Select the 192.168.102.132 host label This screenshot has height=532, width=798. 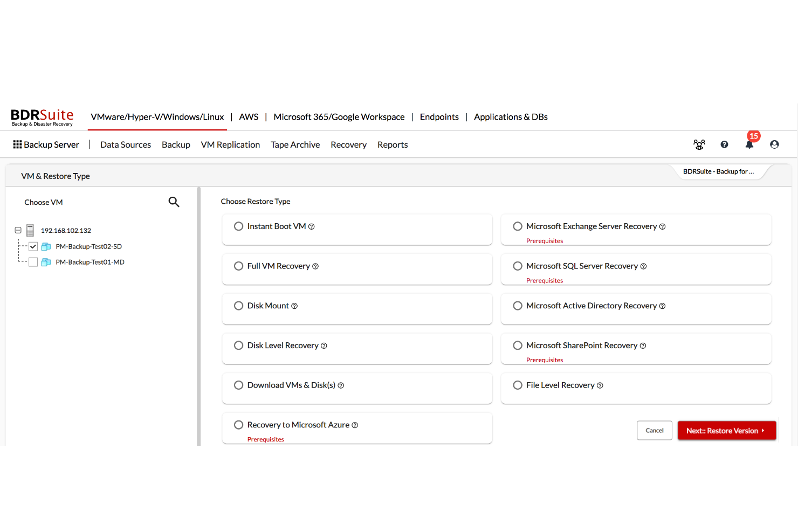tap(66, 231)
